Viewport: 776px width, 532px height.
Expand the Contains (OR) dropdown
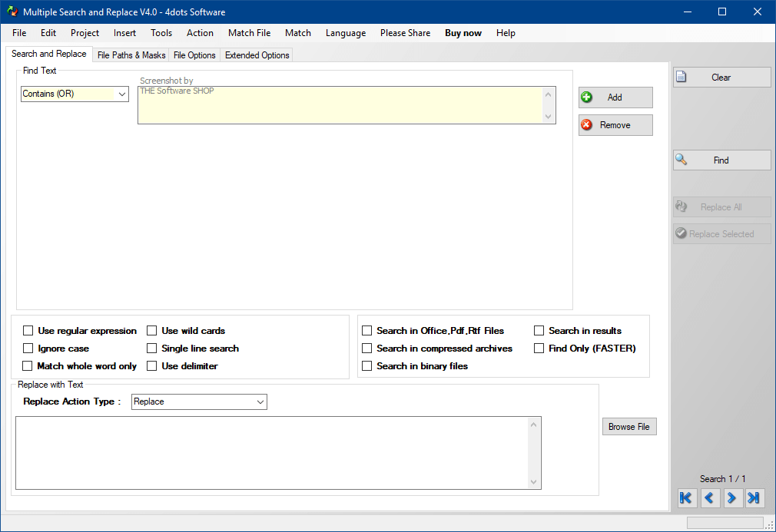[121, 94]
